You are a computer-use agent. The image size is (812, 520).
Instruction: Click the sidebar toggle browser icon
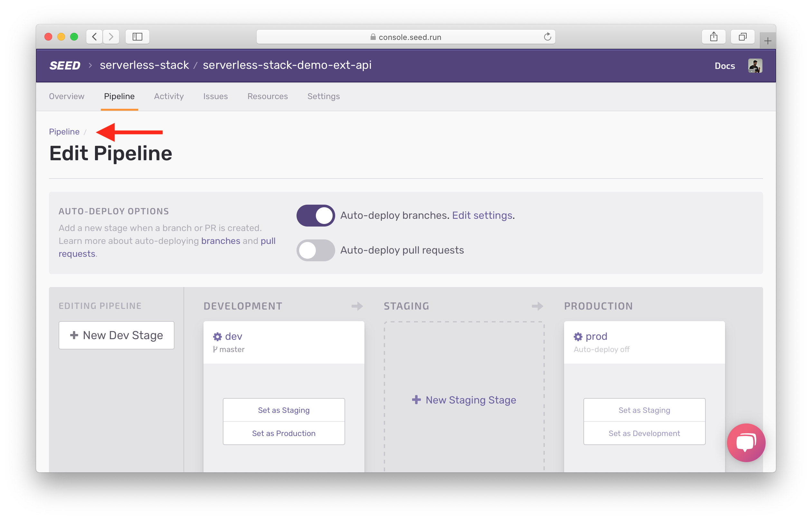pos(137,37)
